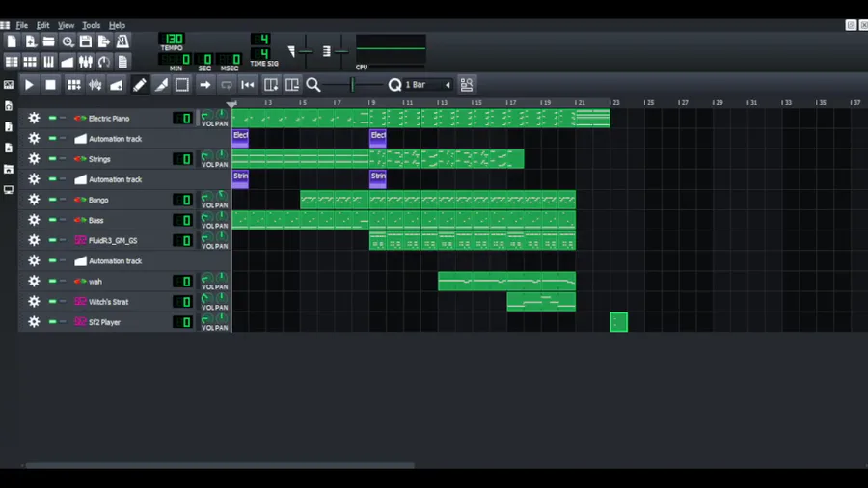Viewport: 868px width, 488px height.
Task: Open My Presets sidebar panel
Action: click(x=9, y=148)
